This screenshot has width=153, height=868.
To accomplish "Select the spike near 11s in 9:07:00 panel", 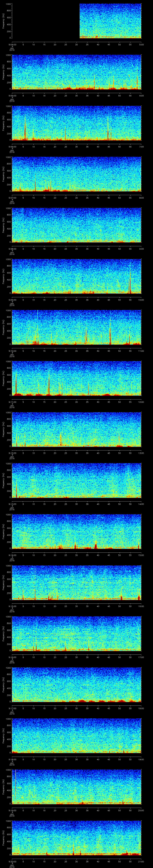I will [35, 184].
